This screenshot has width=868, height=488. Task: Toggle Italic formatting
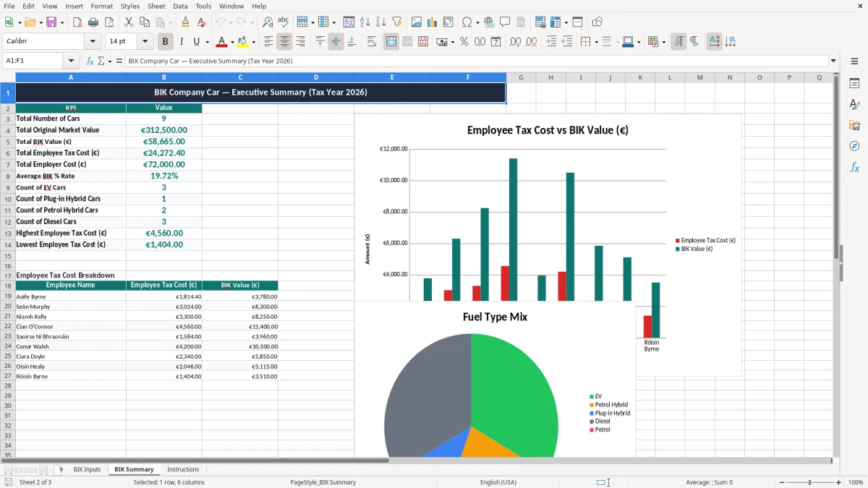[182, 42]
